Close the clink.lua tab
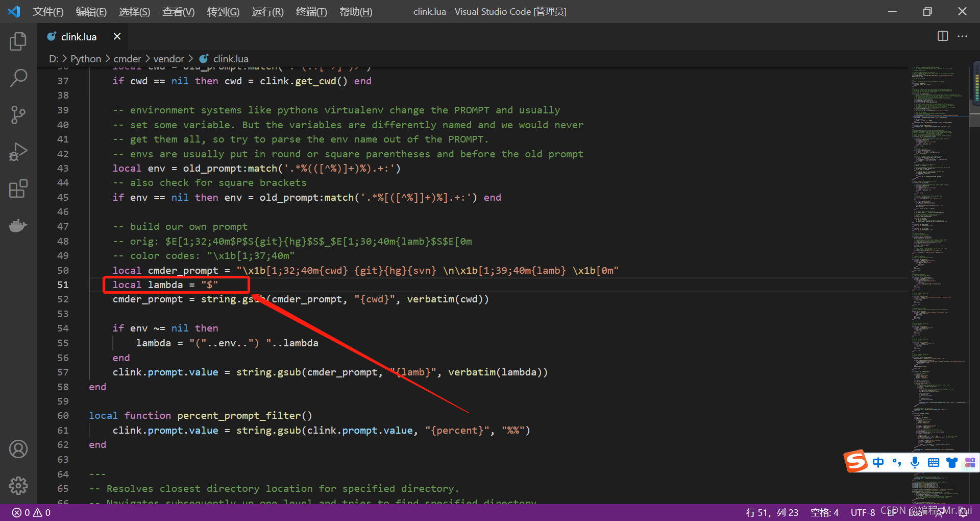This screenshot has width=980, height=521. [x=117, y=36]
